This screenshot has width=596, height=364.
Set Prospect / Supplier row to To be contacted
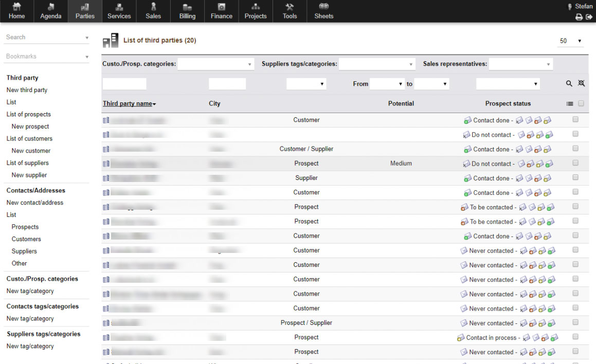click(x=533, y=323)
